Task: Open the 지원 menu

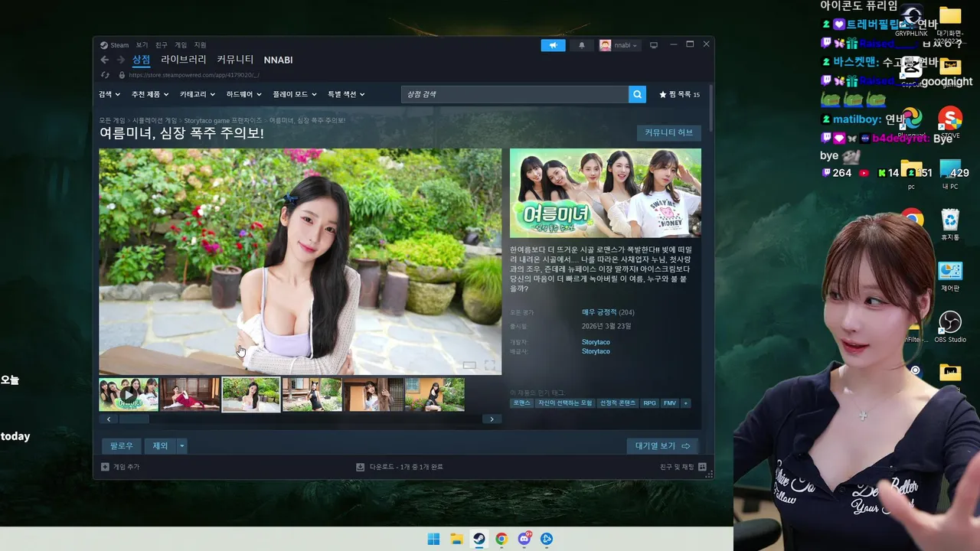Action: [200, 45]
